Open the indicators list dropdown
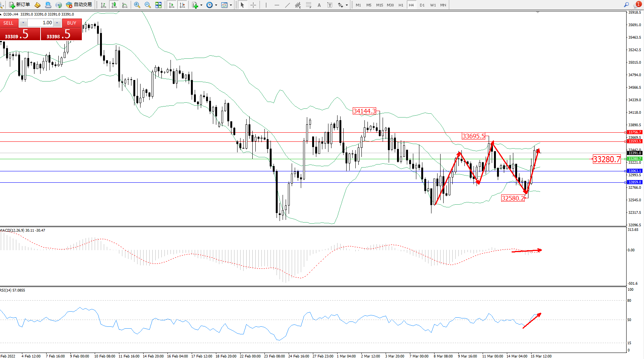This screenshot has width=644, height=359. [201, 5]
